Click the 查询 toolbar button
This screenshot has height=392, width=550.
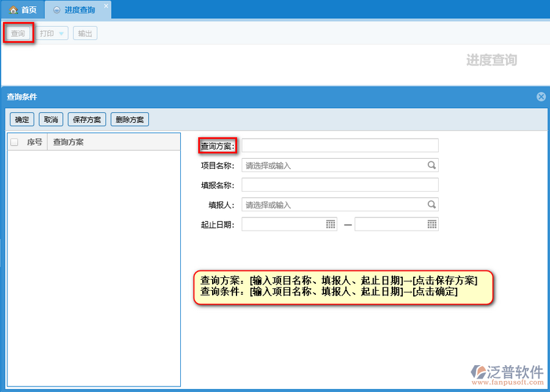pos(18,34)
